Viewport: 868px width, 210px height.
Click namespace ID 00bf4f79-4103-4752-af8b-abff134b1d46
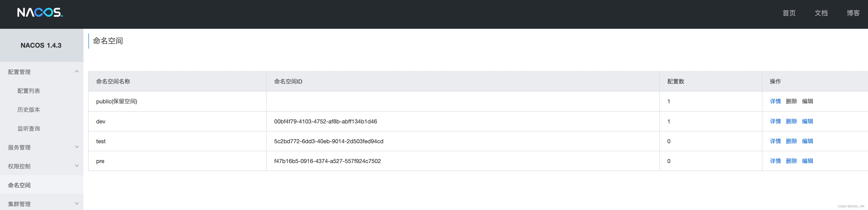click(x=326, y=121)
